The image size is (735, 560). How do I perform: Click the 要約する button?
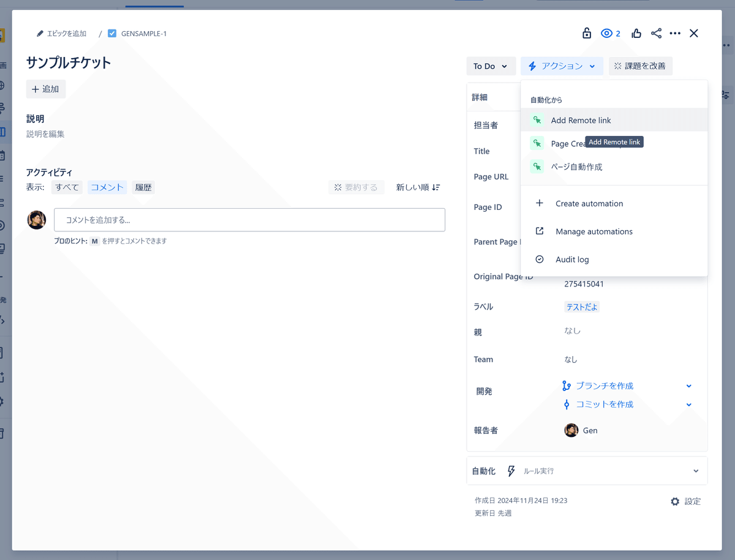click(x=356, y=187)
